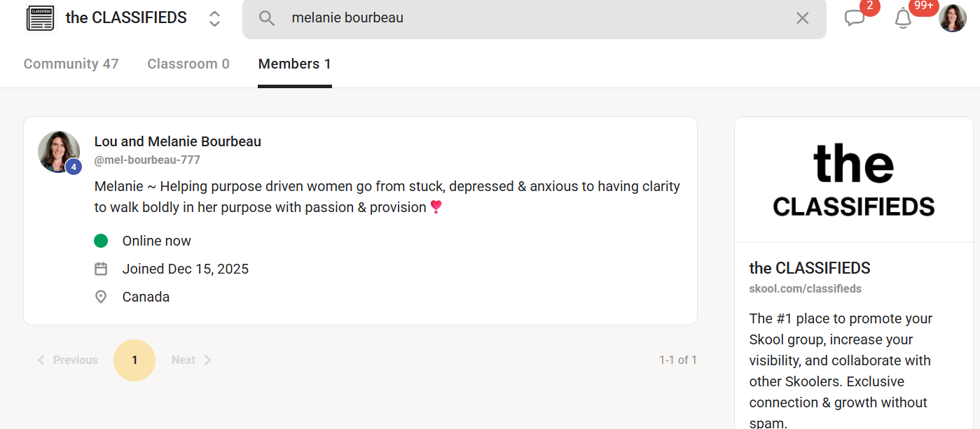Screen dimensions: 980x429
Task: Switch to the Community 47 tab
Action: point(71,64)
